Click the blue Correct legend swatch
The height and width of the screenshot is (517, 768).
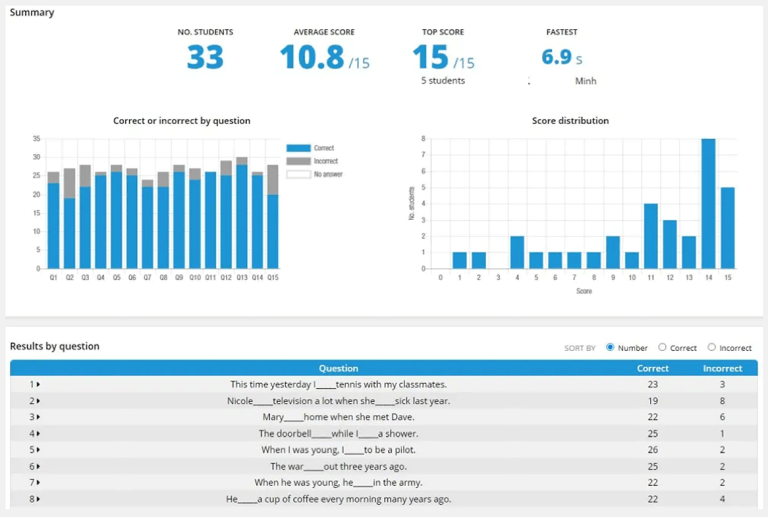point(298,148)
